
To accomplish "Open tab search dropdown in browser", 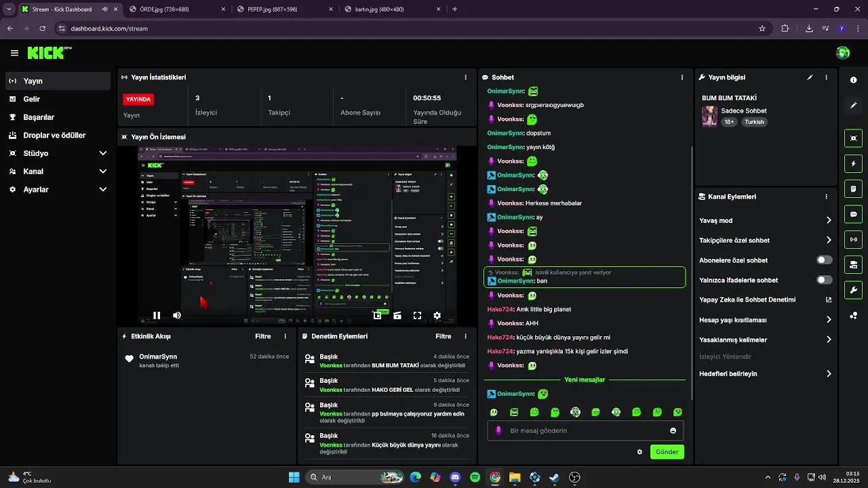I will 8,9.
